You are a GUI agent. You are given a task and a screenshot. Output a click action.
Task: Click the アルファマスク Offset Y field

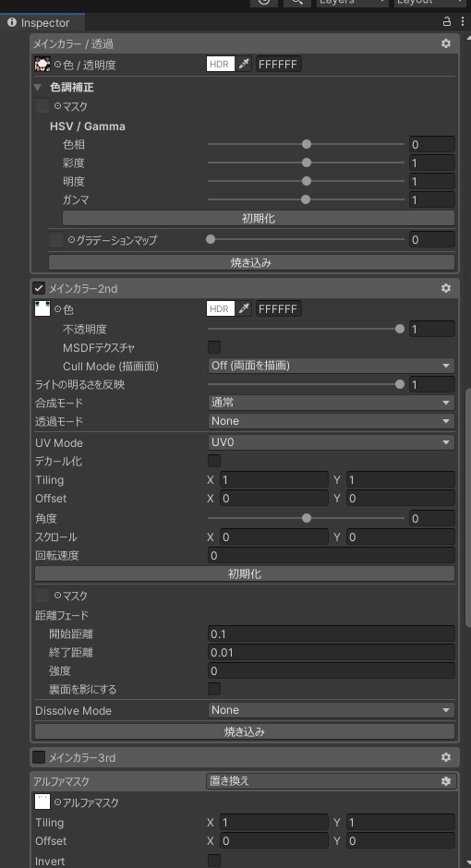[x=400, y=840]
